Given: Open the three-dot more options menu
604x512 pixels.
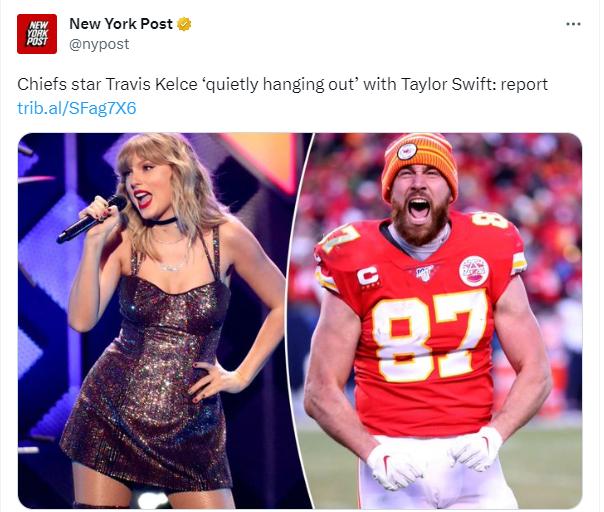Looking at the screenshot, I should click(x=573, y=24).
